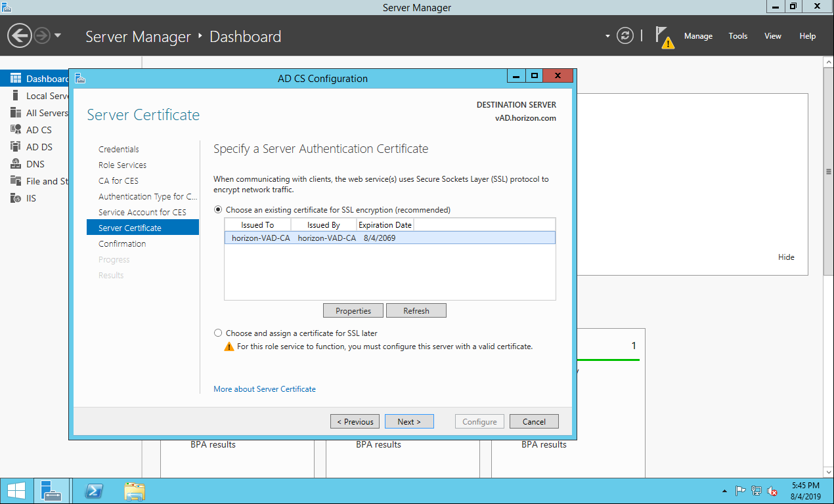The height and width of the screenshot is (504, 834).
Task: Open the Manage menu
Action: pos(698,36)
